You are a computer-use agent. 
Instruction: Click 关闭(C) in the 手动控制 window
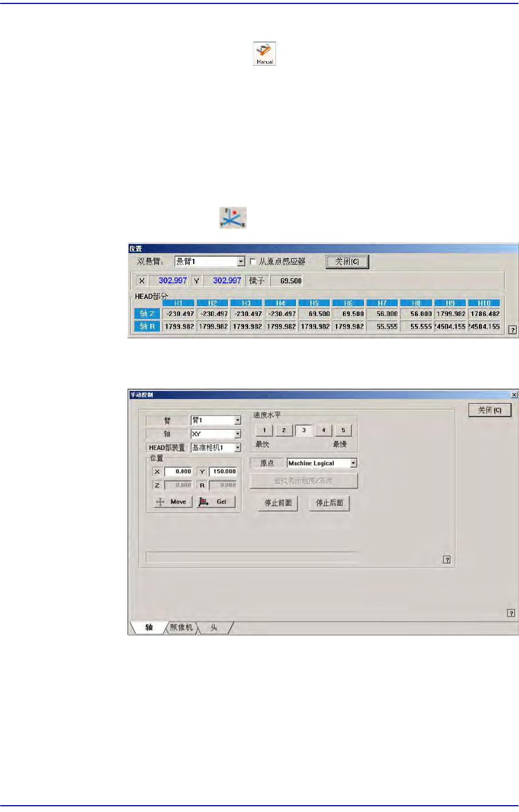coord(490,410)
